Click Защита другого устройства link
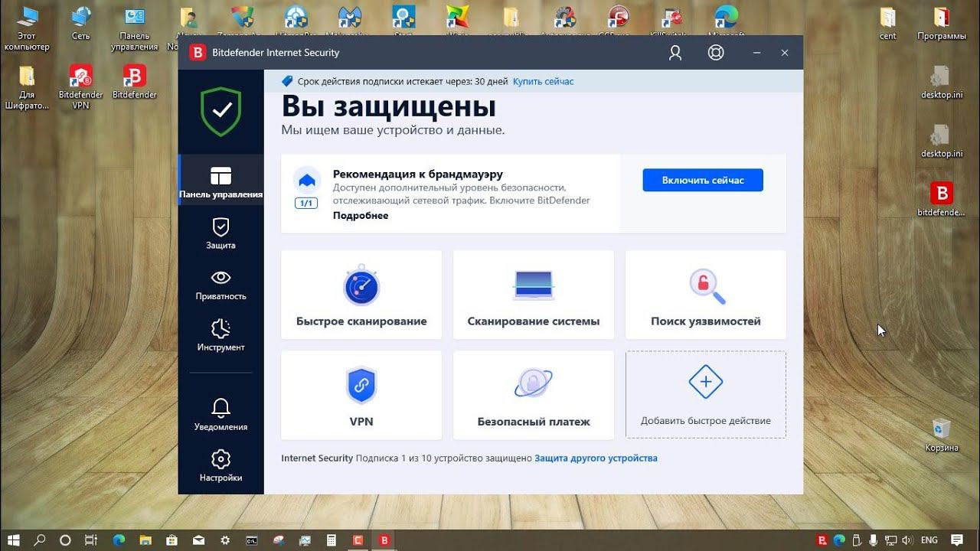 [x=596, y=458]
